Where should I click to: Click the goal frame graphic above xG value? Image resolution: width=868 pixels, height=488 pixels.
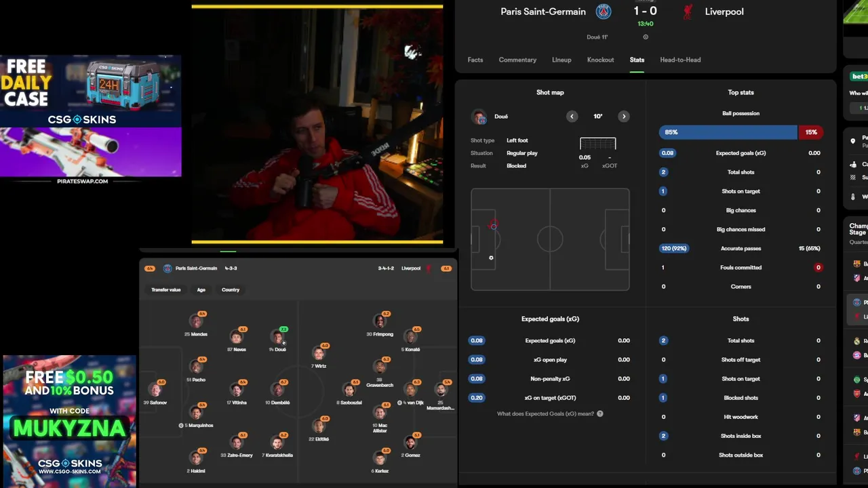pyautogui.click(x=598, y=144)
